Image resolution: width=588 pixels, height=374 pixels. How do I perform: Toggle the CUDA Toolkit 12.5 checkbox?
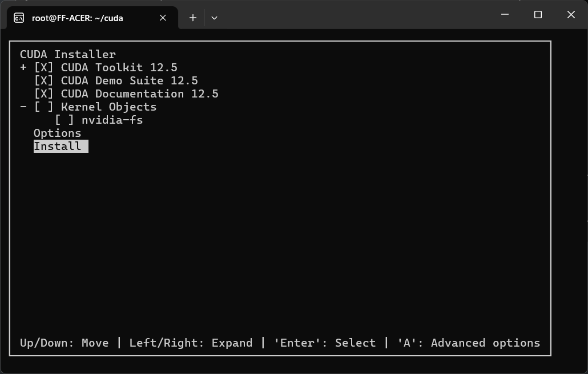pos(43,67)
